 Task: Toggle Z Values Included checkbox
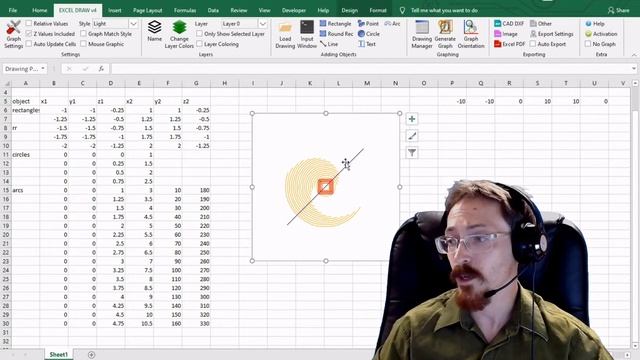[29, 33]
